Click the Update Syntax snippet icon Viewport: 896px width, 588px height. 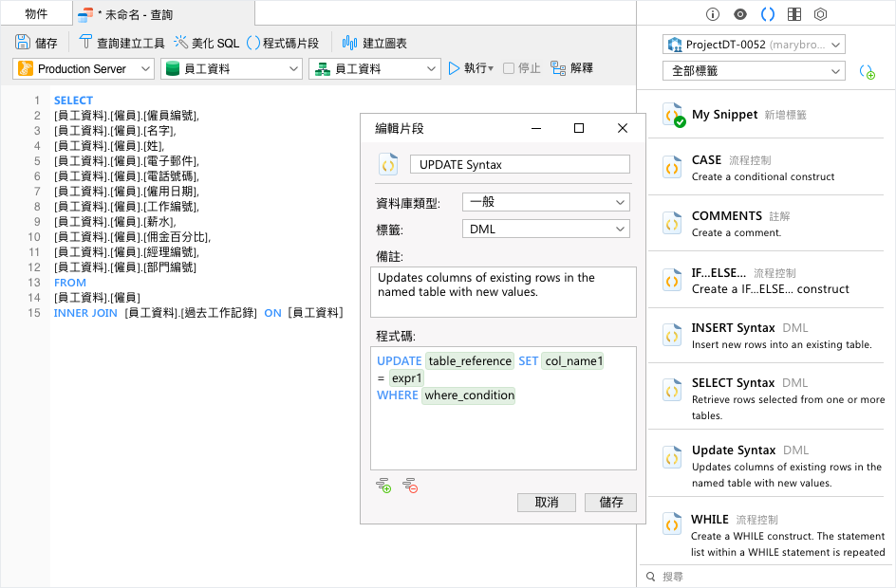pyautogui.click(x=672, y=458)
